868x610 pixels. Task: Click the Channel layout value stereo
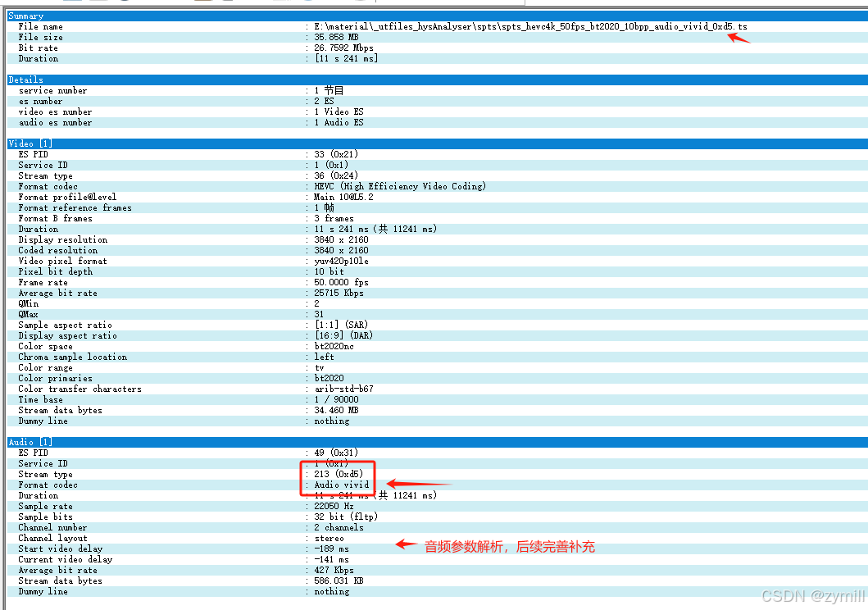coord(329,538)
